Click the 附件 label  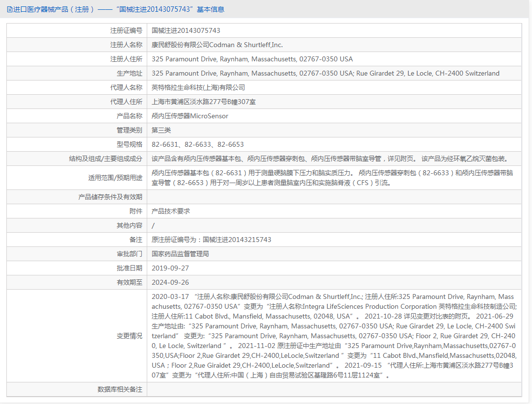coord(136,211)
